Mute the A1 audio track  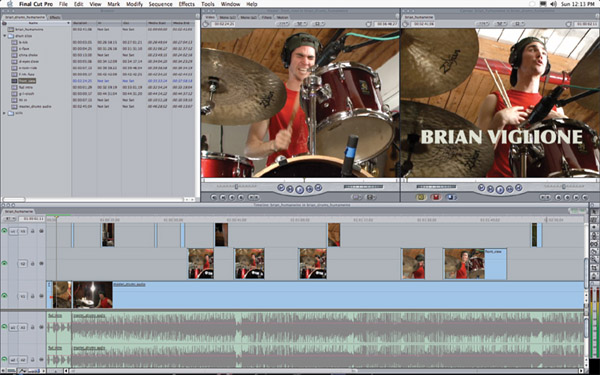pyautogui.click(x=4, y=327)
